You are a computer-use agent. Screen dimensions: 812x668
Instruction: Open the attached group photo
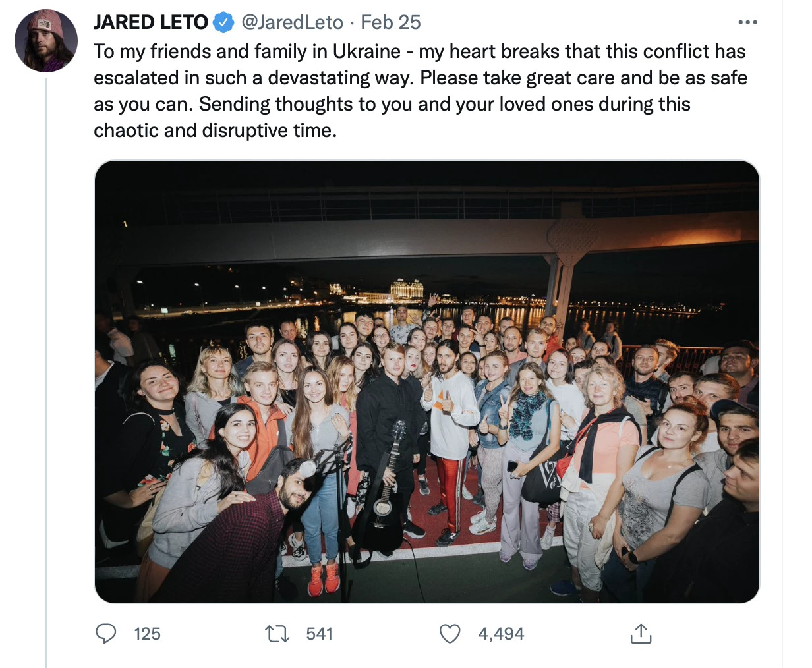pos(427,381)
